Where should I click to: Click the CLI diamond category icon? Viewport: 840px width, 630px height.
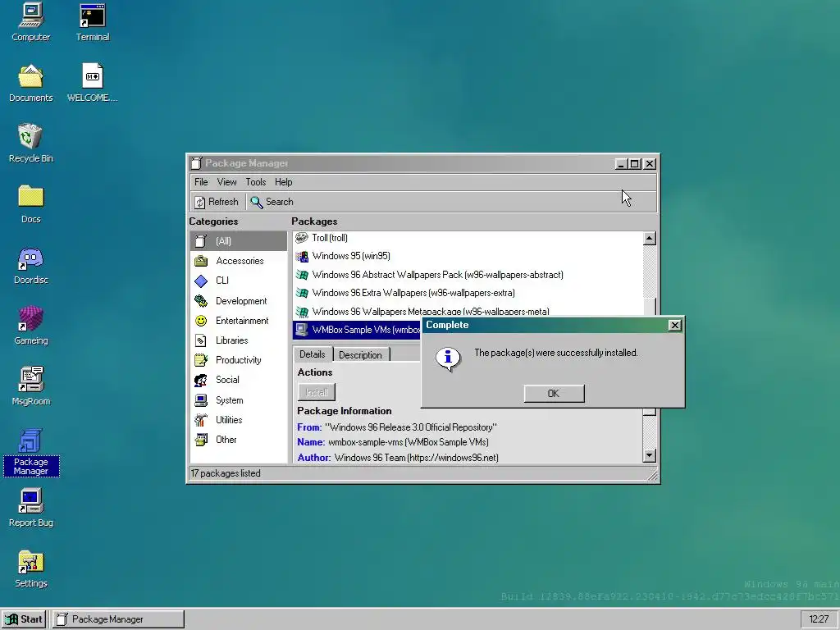pos(201,281)
